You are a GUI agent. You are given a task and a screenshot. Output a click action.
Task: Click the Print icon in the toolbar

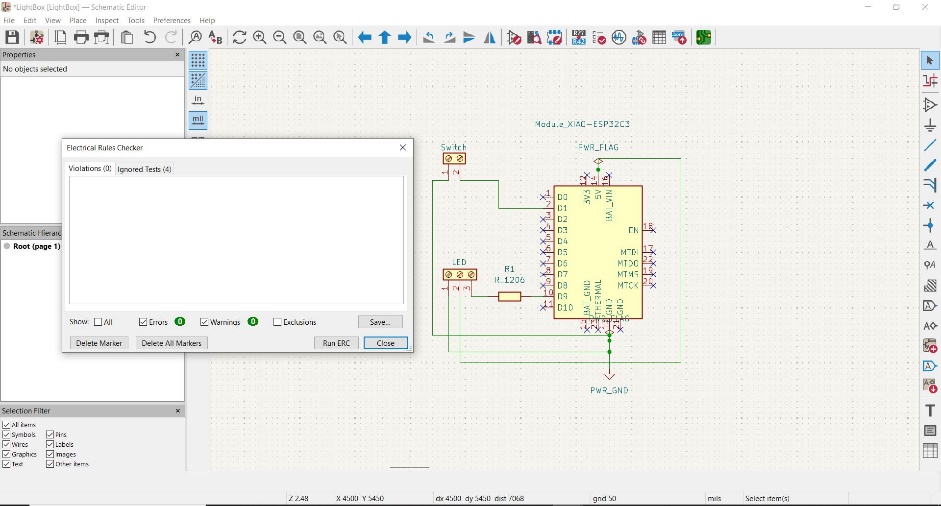click(x=81, y=37)
